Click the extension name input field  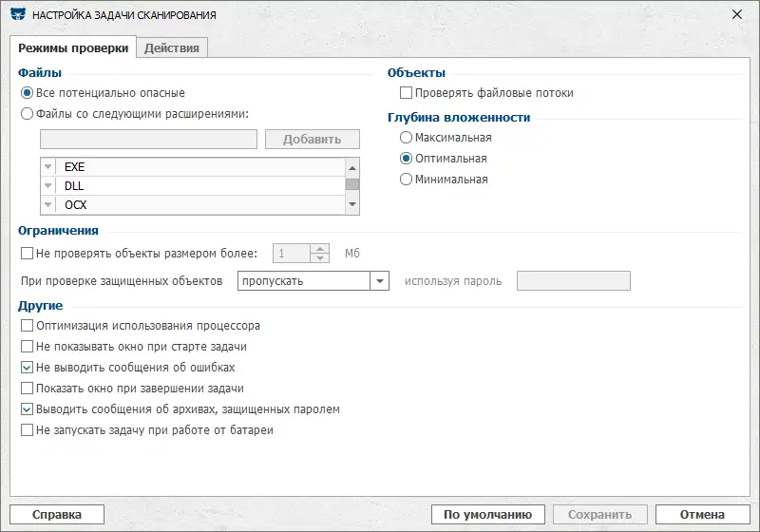[148, 140]
